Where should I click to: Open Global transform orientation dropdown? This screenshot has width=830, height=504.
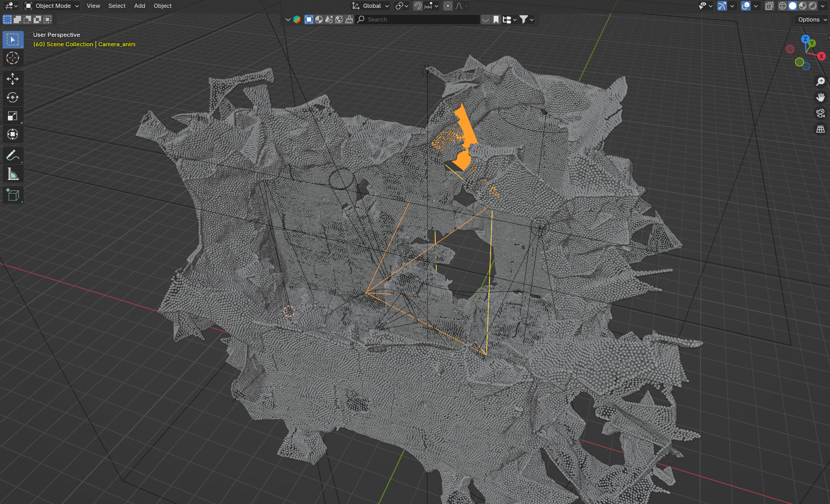[x=371, y=6]
